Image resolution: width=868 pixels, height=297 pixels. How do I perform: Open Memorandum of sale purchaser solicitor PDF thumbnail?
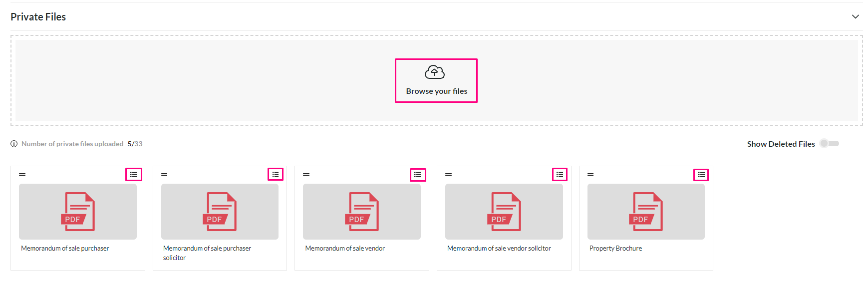pyautogui.click(x=220, y=212)
